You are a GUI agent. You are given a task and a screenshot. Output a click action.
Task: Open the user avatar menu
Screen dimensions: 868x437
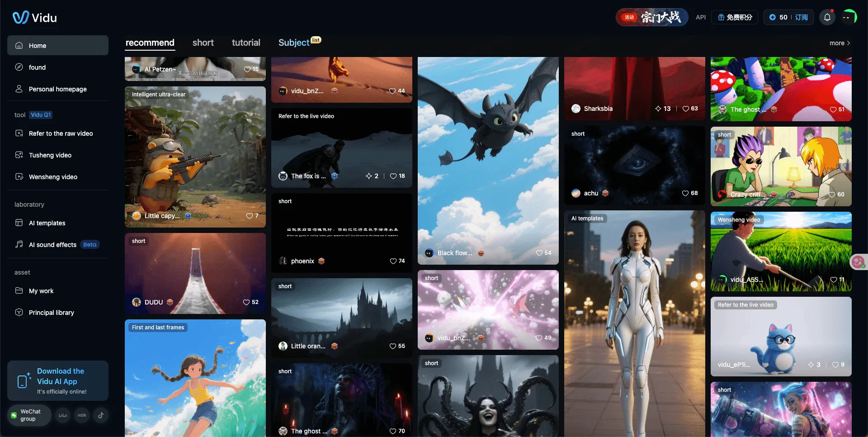click(x=849, y=17)
